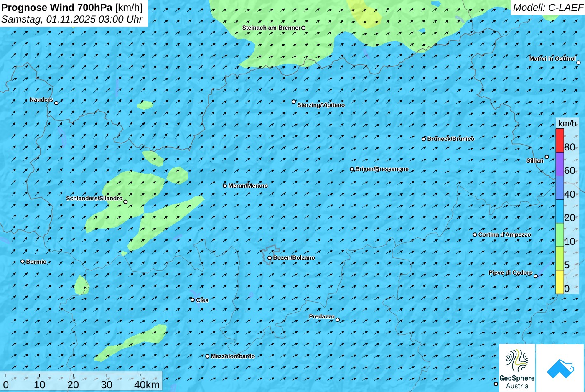Image resolution: width=585 pixels, height=392 pixels.
Task: Click the yellow-green 5–10 legend swatch
Action: (x=560, y=258)
